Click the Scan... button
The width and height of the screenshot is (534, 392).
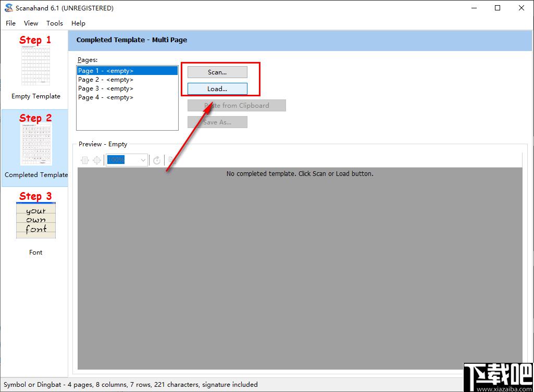coord(217,72)
